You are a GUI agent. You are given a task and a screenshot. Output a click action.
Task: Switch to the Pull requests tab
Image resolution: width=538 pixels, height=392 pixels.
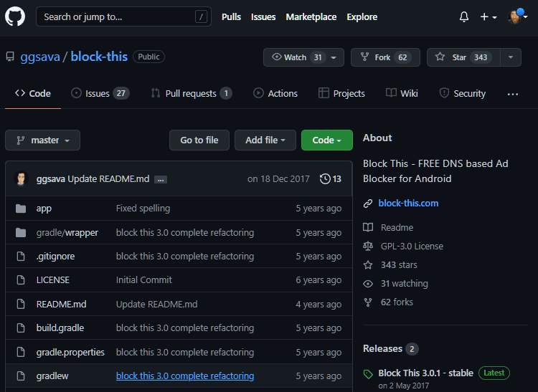192,93
